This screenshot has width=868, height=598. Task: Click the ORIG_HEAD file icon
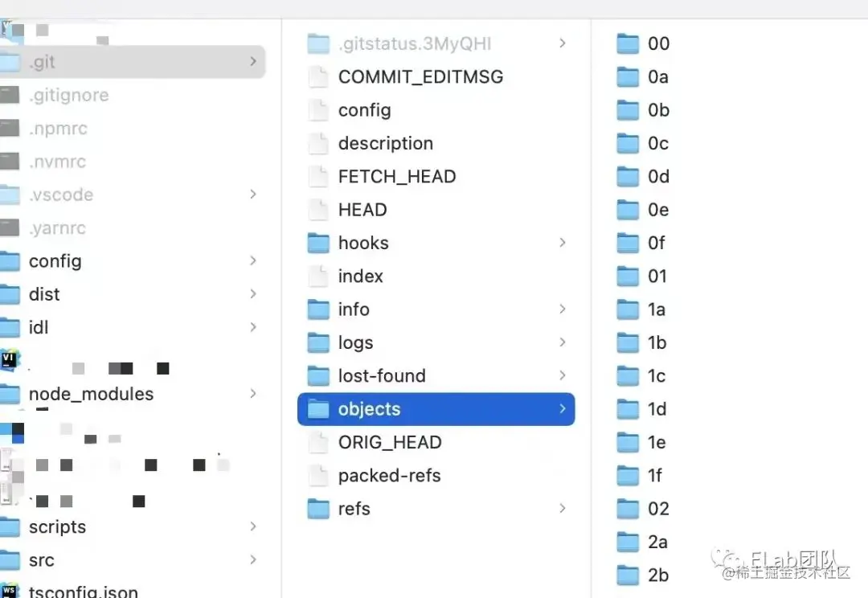[x=318, y=442]
